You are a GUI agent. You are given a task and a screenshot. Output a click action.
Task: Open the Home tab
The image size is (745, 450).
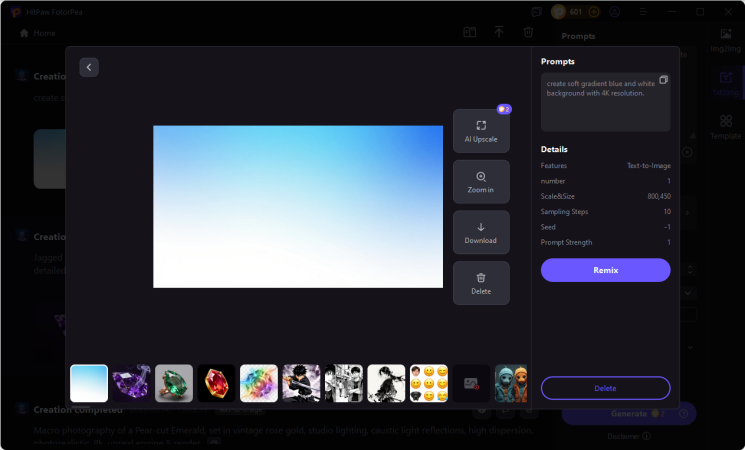point(38,33)
